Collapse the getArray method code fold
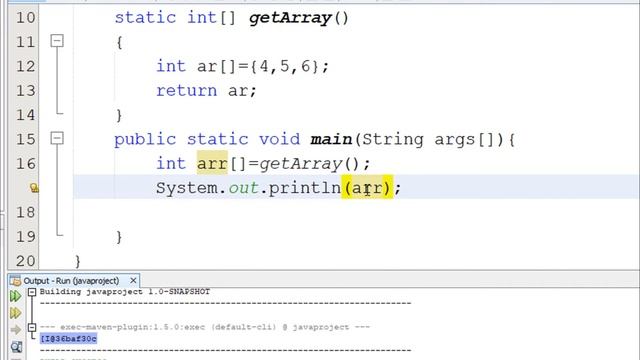 [x=57, y=41]
